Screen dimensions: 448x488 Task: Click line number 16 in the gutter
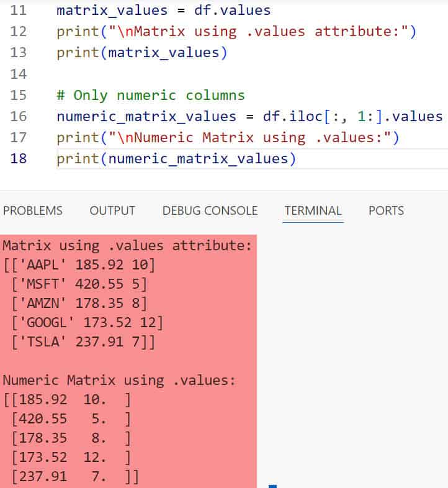19,116
